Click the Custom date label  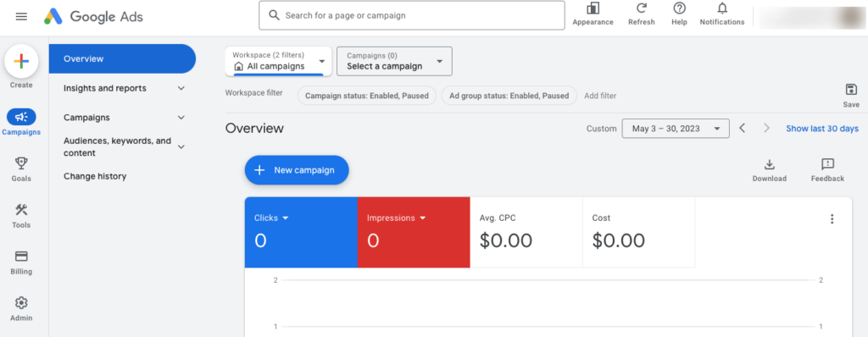(601, 129)
